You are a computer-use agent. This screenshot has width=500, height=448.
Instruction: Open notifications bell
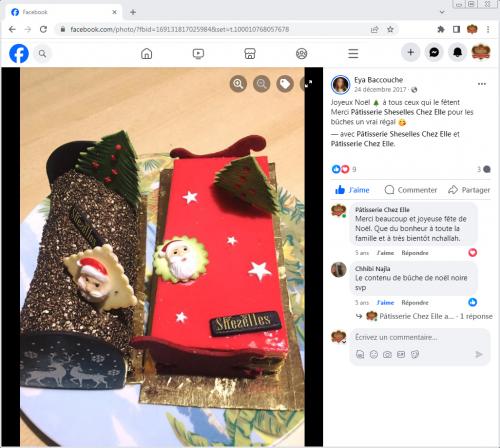457,53
